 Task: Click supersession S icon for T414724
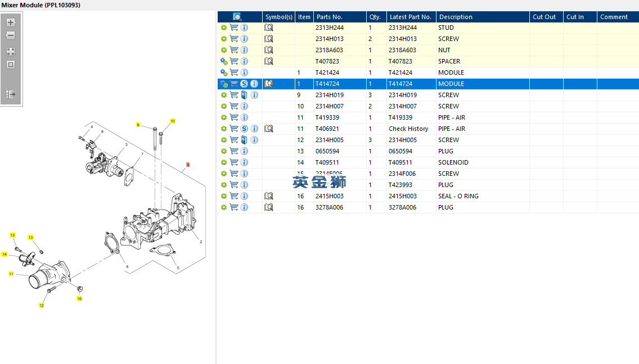coord(244,84)
